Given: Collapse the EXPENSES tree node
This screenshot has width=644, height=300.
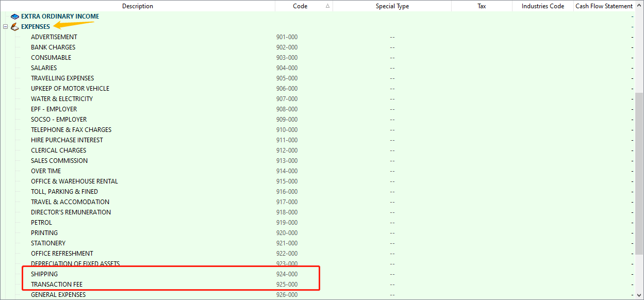Looking at the screenshot, I should coord(5,27).
